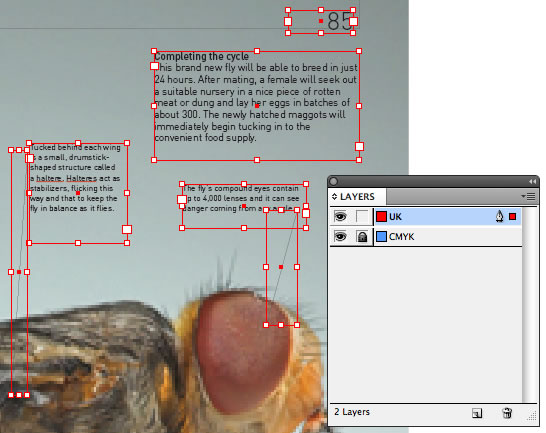The height and width of the screenshot is (433, 546).
Task: Toggle visibility eye of CMYK layer
Action: point(340,237)
